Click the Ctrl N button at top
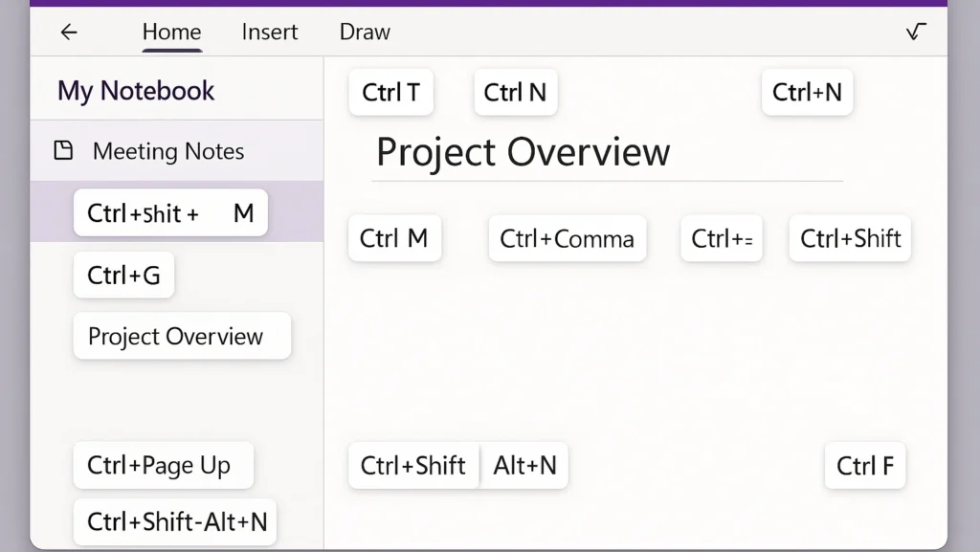 pyautogui.click(x=515, y=92)
